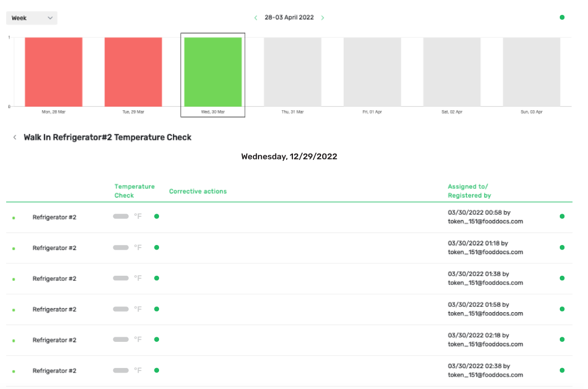Click Refrigerator #2 label in 01:58 row
The image size is (588, 389).
54,310
